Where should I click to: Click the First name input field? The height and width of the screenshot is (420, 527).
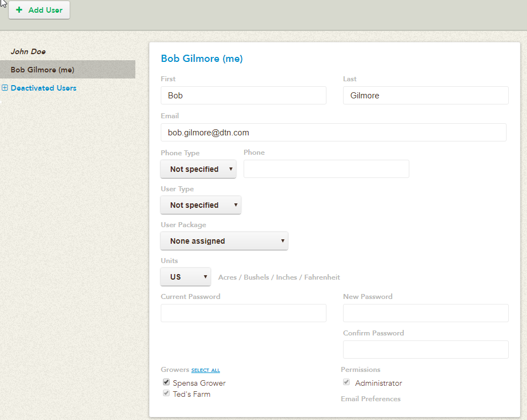(243, 96)
